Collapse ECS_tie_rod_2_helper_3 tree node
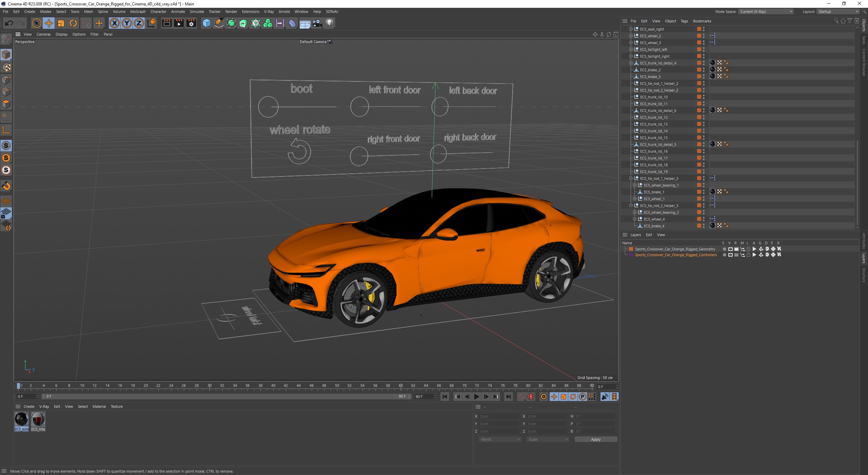This screenshot has height=475, width=868. [631, 206]
